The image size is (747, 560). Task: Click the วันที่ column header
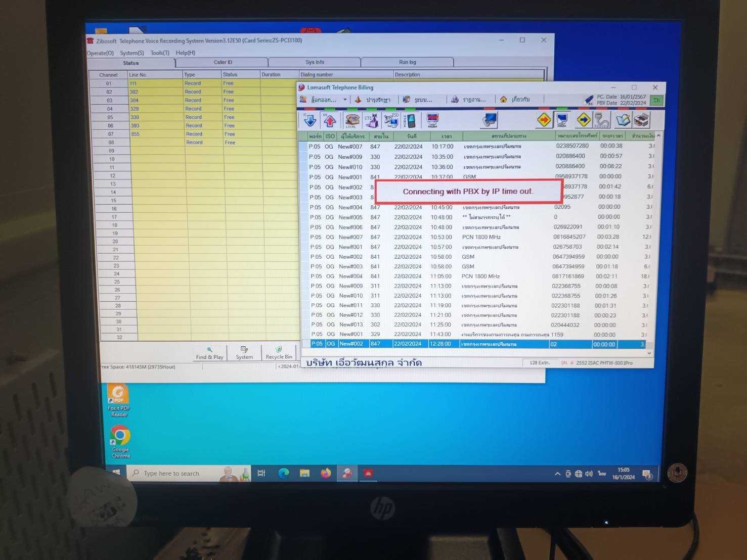click(411, 136)
